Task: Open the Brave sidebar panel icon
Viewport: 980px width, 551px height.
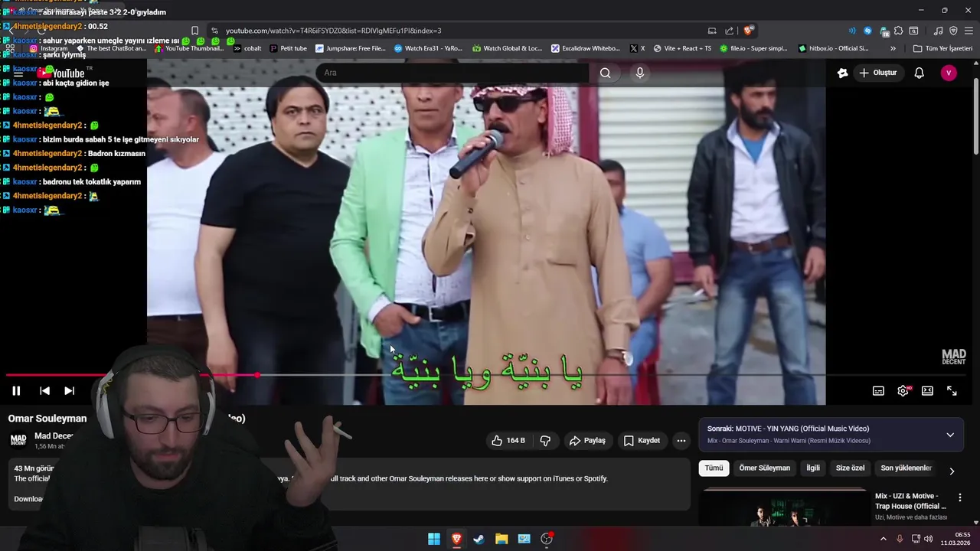Action: [x=913, y=31]
